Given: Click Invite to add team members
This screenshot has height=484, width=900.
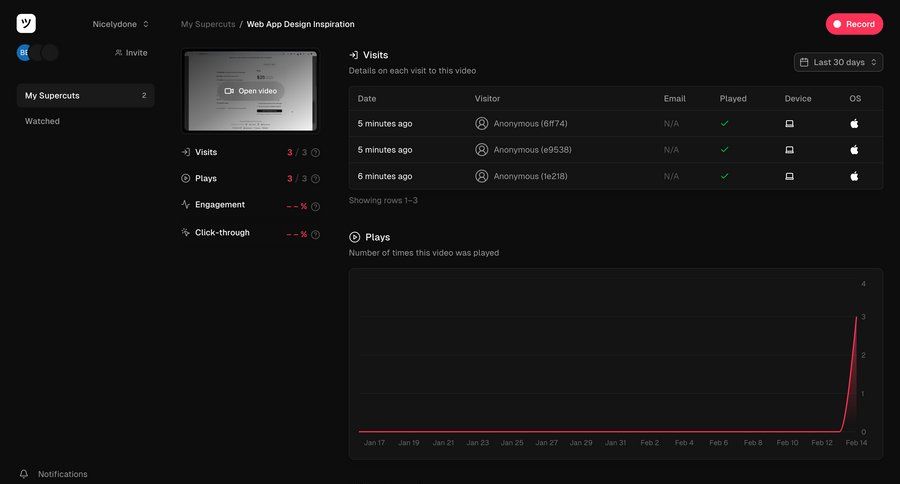Looking at the screenshot, I should [131, 53].
